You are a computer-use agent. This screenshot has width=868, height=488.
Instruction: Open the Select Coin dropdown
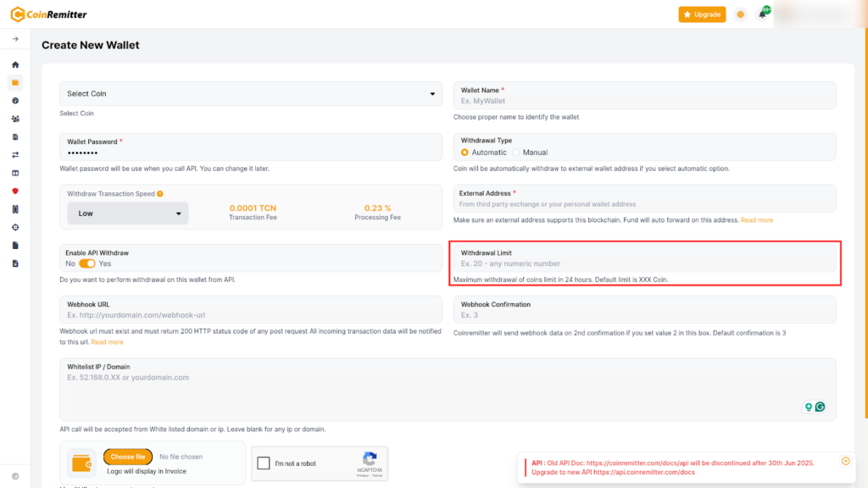click(x=251, y=94)
